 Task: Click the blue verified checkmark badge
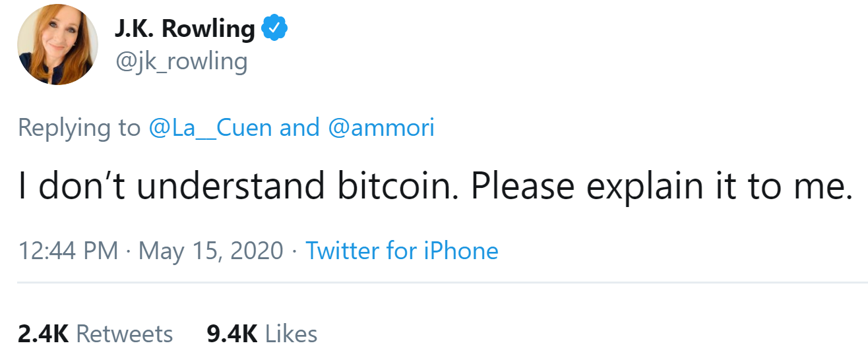274,28
